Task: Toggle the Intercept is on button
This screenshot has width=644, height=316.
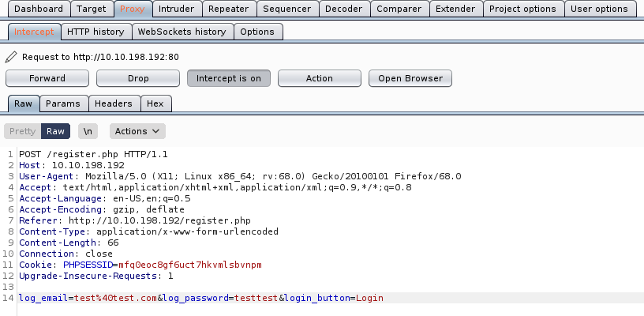Action: (x=228, y=78)
